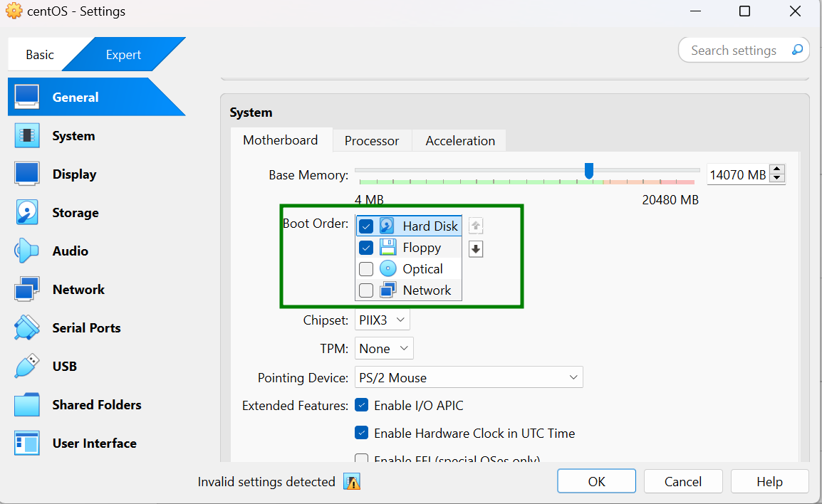Toggle Enable I/O APIC checkbox
The height and width of the screenshot is (504, 822).
361,405
